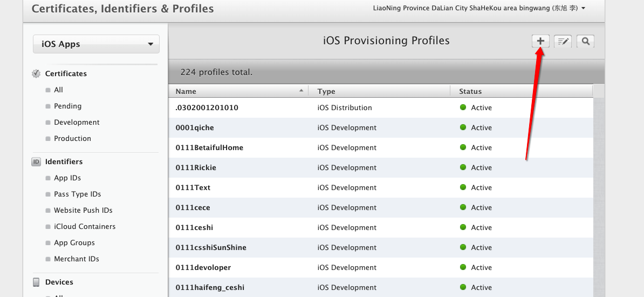Select profile 0111Rickie
The height and width of the screenshot is (297, 644).
point(381,167)
